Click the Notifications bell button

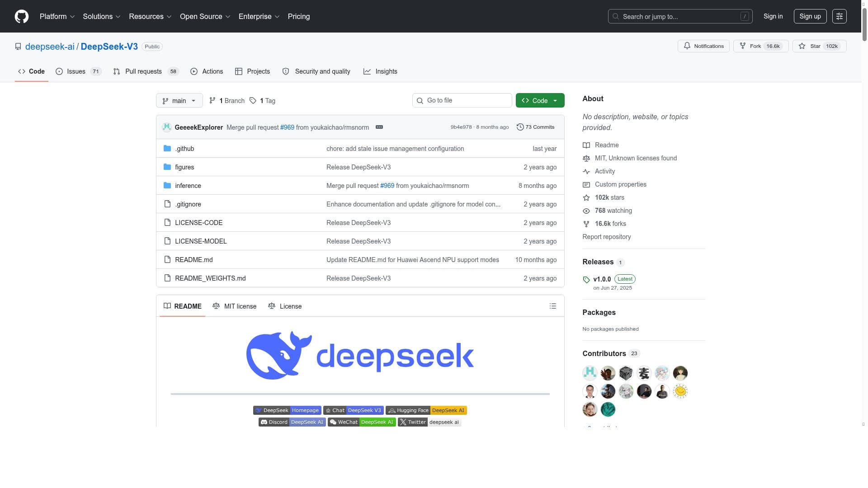(x=703, y=46)
